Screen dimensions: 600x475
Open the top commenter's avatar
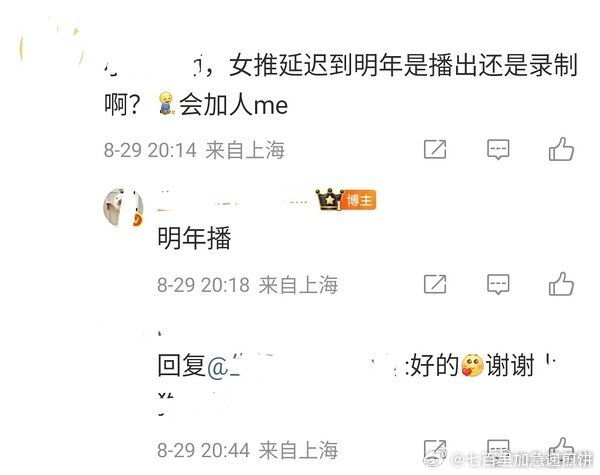[x=51, y=46]
